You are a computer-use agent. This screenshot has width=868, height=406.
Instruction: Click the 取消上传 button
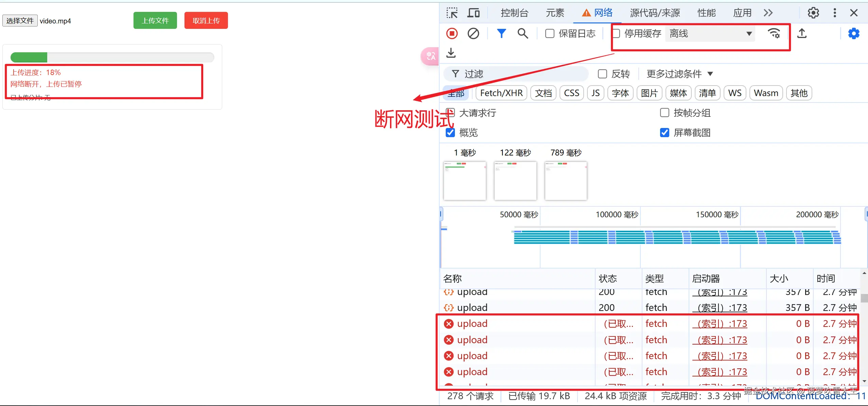click(206, 20)
